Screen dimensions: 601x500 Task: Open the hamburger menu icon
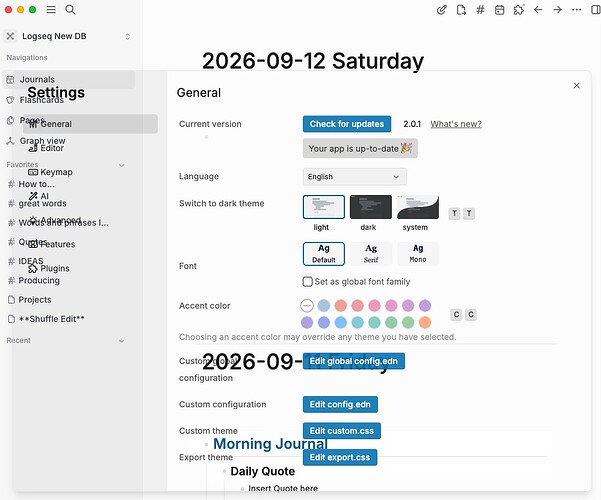point(51,10)
